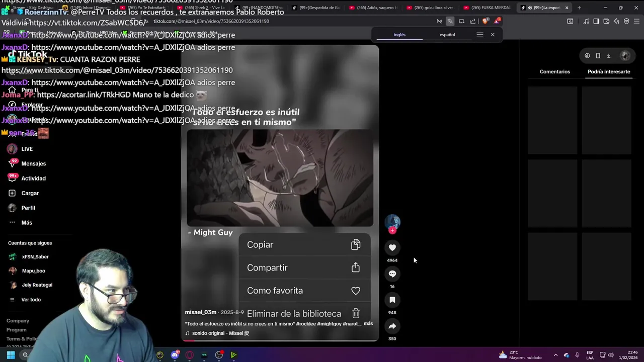Save video with the bookmark icon
This screenshot has height=362, width=644.
(x=392, y=300)
